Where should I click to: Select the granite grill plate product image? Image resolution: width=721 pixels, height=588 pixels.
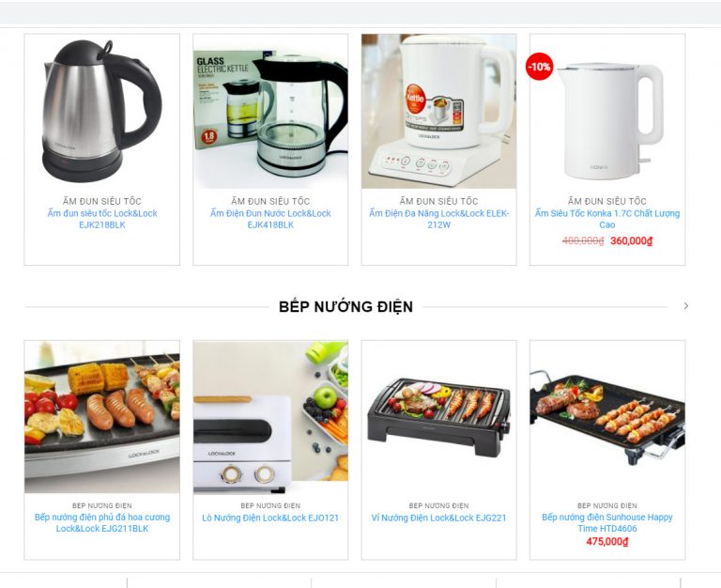102,417
